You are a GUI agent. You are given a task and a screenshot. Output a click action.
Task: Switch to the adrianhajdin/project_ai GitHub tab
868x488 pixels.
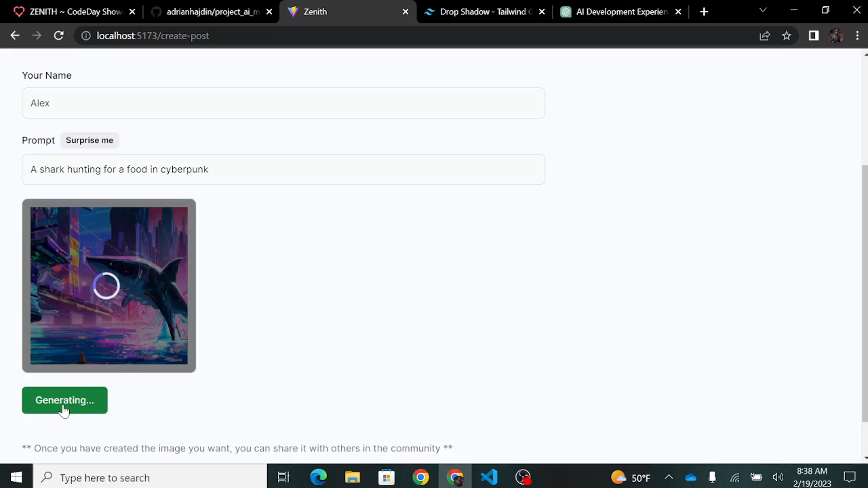[212, 12]
